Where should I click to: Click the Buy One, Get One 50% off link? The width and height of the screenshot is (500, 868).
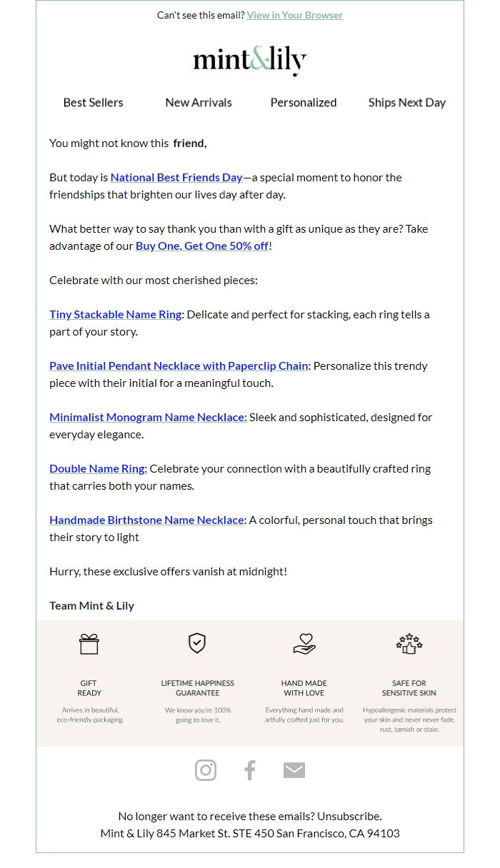pyautogui.click(x=201, y=246)
